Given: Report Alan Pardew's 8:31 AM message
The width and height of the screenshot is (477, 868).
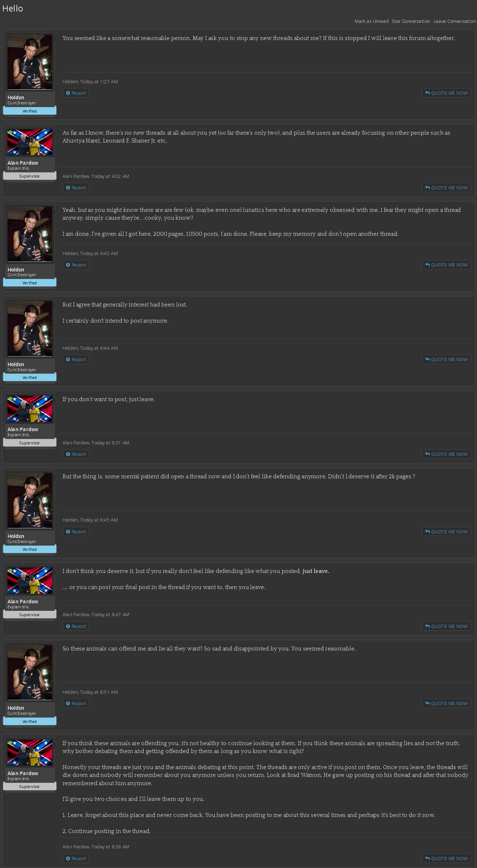Looking at the screenshot, I should [76, 454].
